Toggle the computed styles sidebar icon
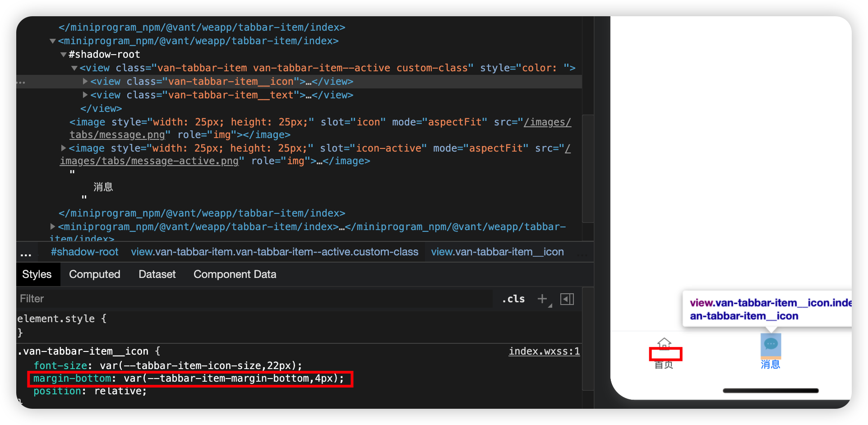Screen dimensions: 868x425 point(567,299)
